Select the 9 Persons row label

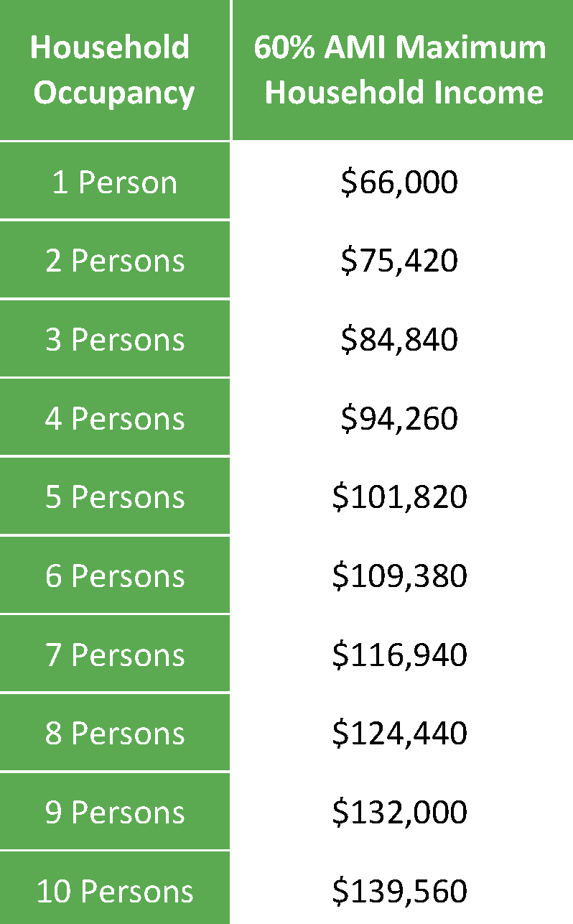point(114,813)
